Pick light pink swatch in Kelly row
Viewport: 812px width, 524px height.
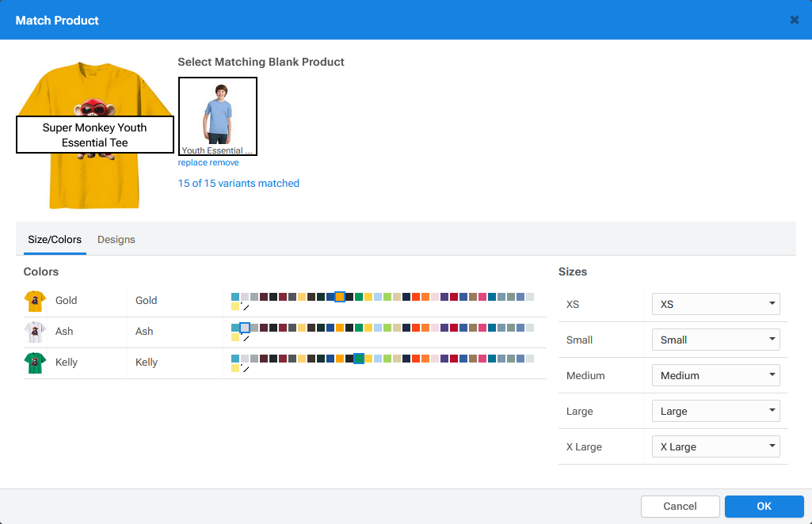coord(435,359)
